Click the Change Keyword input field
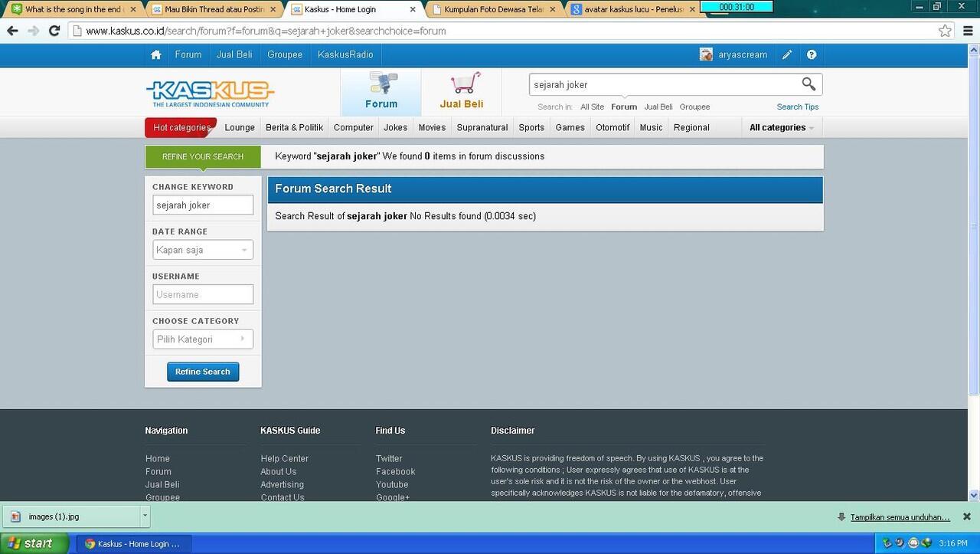The width and height of the screenshot is (980, 554). point(203,205)
